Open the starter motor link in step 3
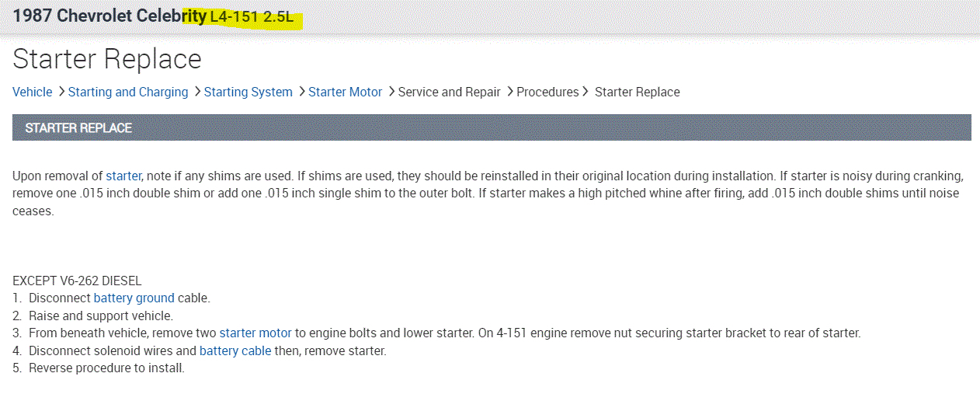The image size is (980, 401). point(255,333)
